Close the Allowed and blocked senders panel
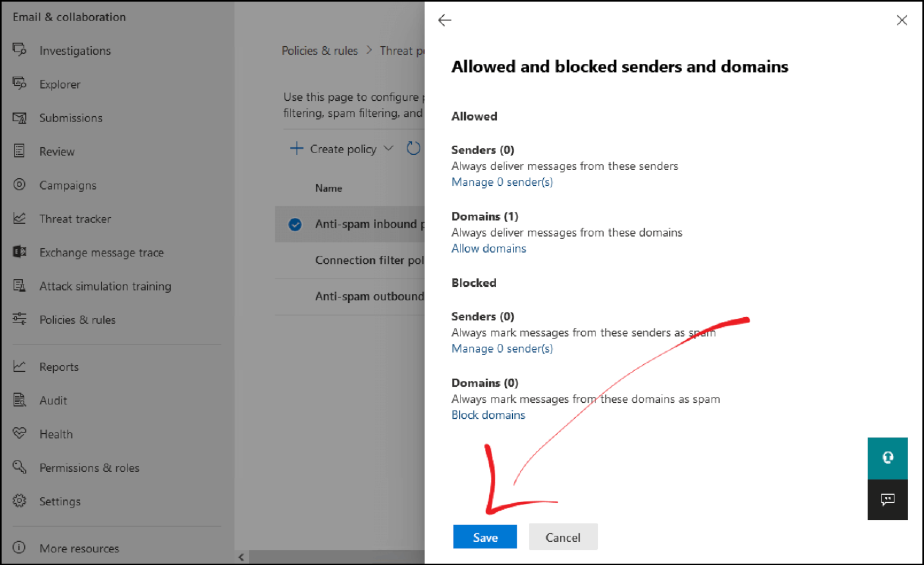Image resolution: width=924 pixels, height=566 pixels. (x=902, y=20)
